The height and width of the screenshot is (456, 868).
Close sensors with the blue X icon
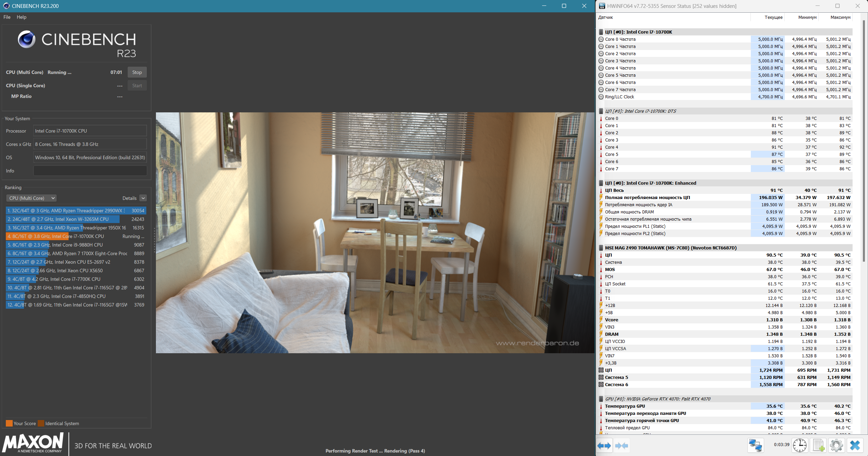point(855,445)
